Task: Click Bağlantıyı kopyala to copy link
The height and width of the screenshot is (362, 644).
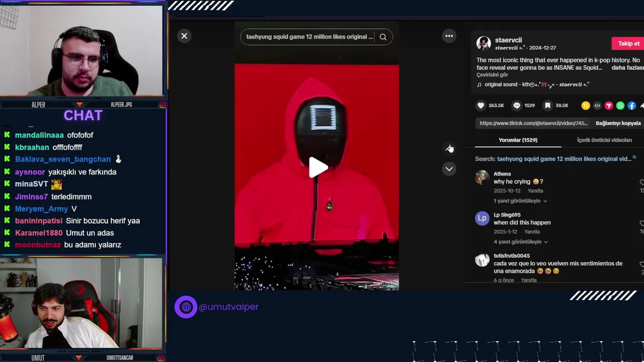Action: coord(618,123)
